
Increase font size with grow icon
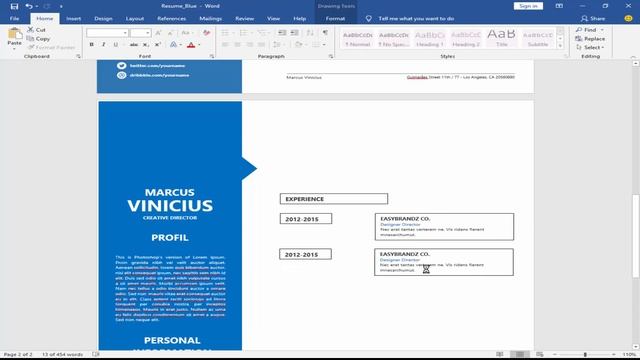pos(158,33)
